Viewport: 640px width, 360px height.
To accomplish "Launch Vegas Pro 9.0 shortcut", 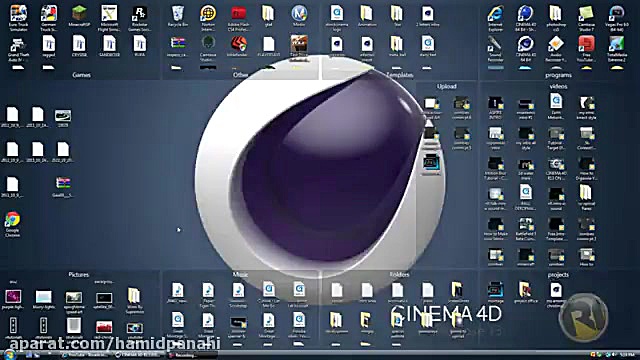I will point(617,18).
